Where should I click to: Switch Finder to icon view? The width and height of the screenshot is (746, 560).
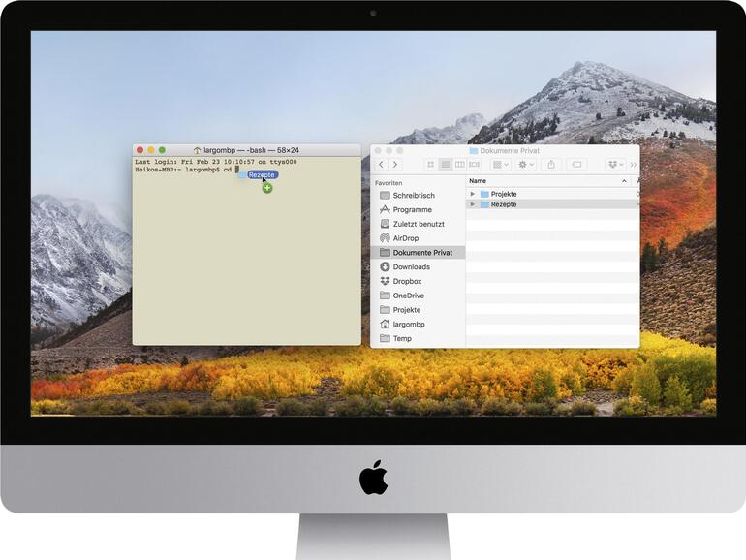[x=430, y=165]
